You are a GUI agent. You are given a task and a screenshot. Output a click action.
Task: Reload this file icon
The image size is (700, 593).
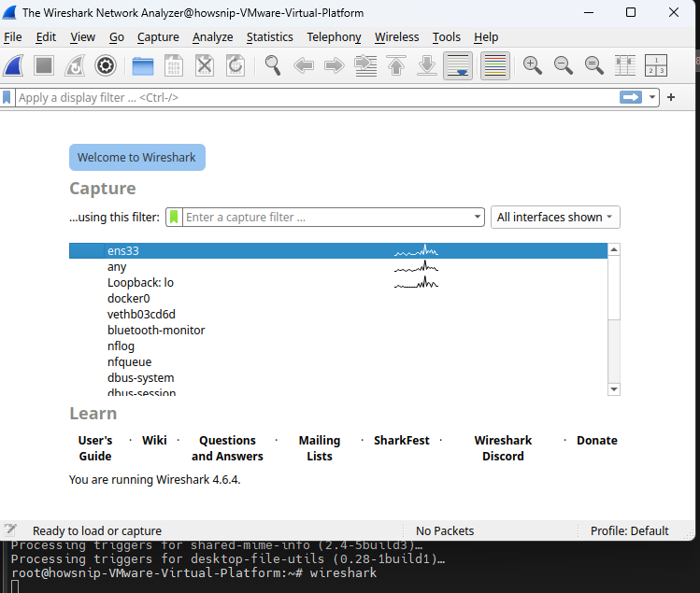pyautogui.click(x=236, y=65)
